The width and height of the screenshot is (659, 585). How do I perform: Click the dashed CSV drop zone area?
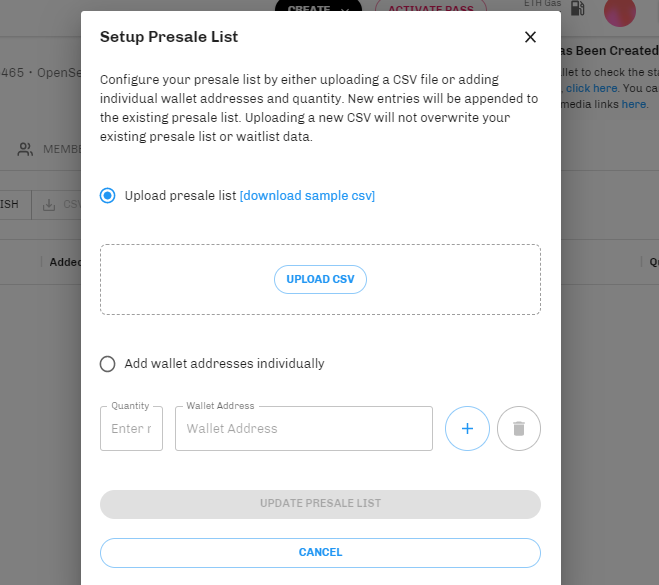tap(320, 279)
